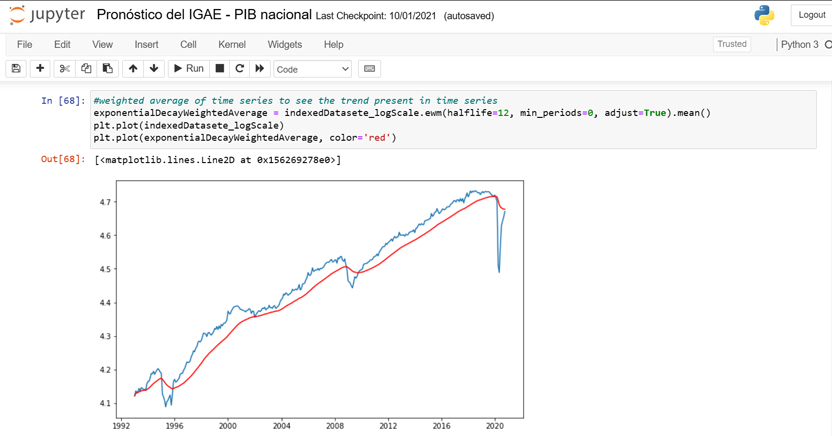Paste cells below icon
832x436 pixels.
click(x=108, y=69)
